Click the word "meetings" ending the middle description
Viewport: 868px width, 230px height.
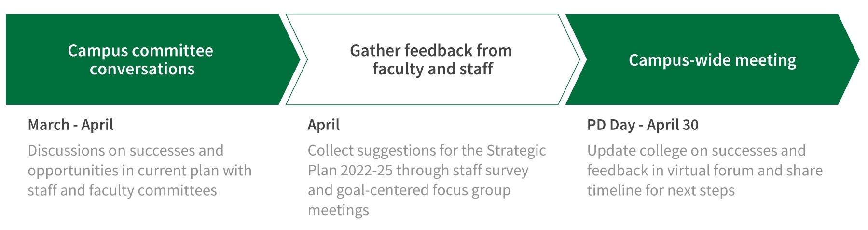pos(338,210)
